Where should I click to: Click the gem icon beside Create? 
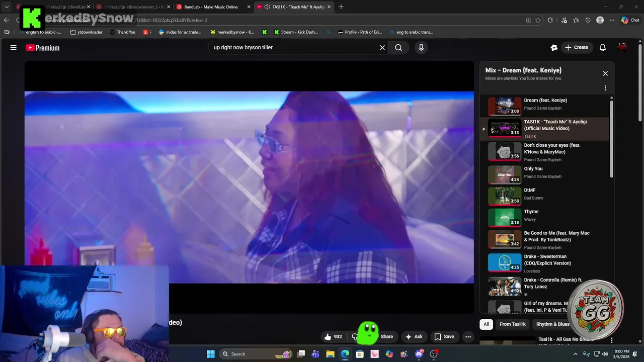click(554, 48)
